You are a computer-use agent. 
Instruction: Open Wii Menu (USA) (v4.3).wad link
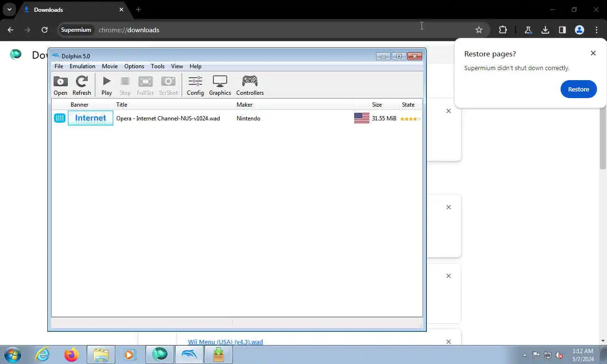(x=225, y=342)
